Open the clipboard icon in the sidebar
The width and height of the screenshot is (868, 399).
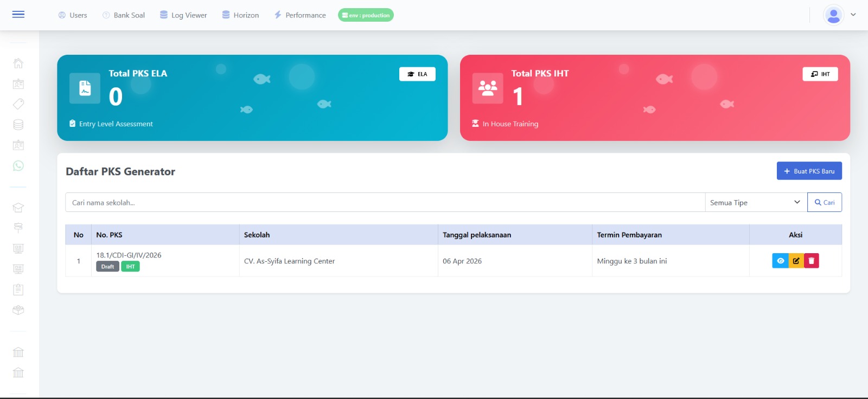tap(18, 289)
